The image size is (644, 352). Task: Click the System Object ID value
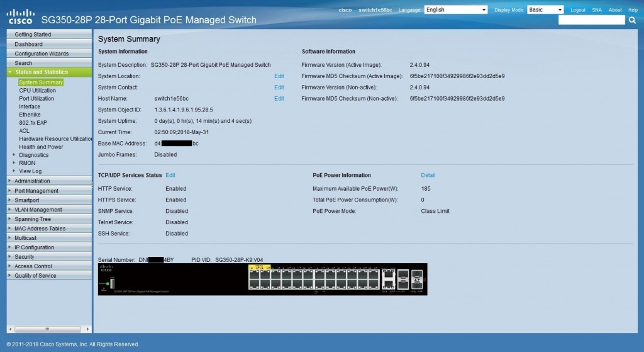tap(184, 110)
